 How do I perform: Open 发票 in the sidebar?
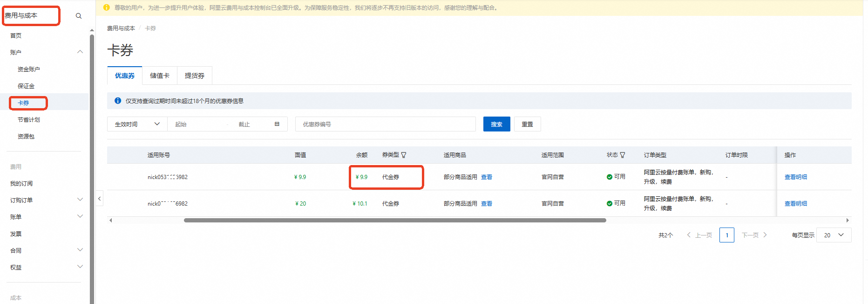pyautogui.click(x=16, y=234)
